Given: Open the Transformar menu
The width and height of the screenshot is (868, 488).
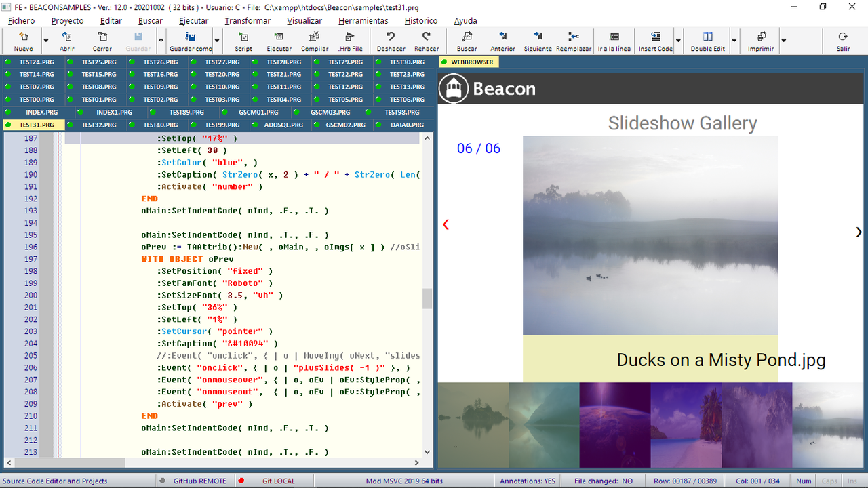Looking at the screenshot, I should pyautogui.click(x=248, y=20).
